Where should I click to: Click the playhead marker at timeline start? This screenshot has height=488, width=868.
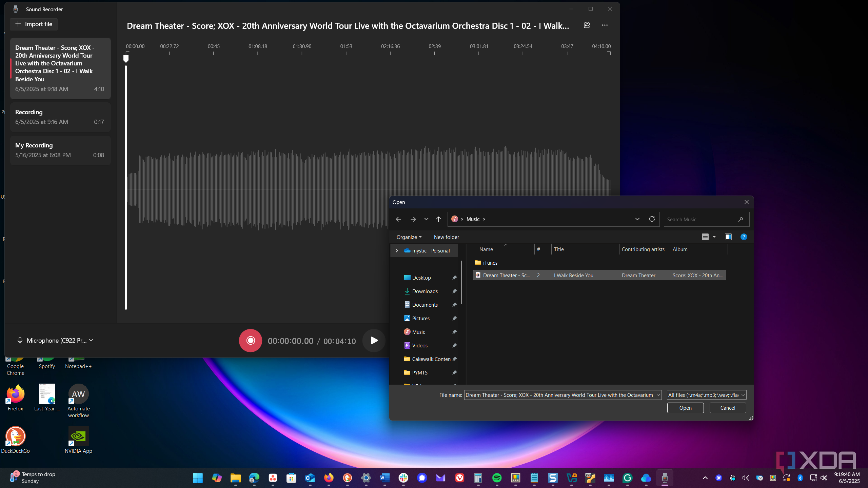click(x=126, y=59)
